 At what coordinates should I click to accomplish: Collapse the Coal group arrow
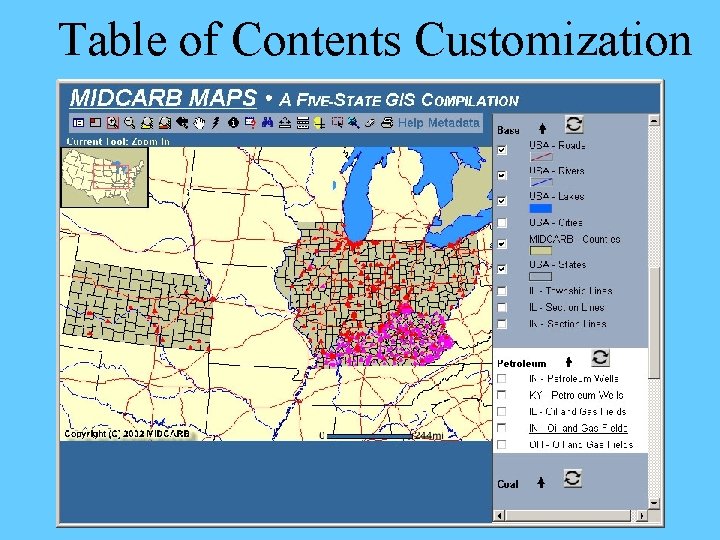point(541,483)
